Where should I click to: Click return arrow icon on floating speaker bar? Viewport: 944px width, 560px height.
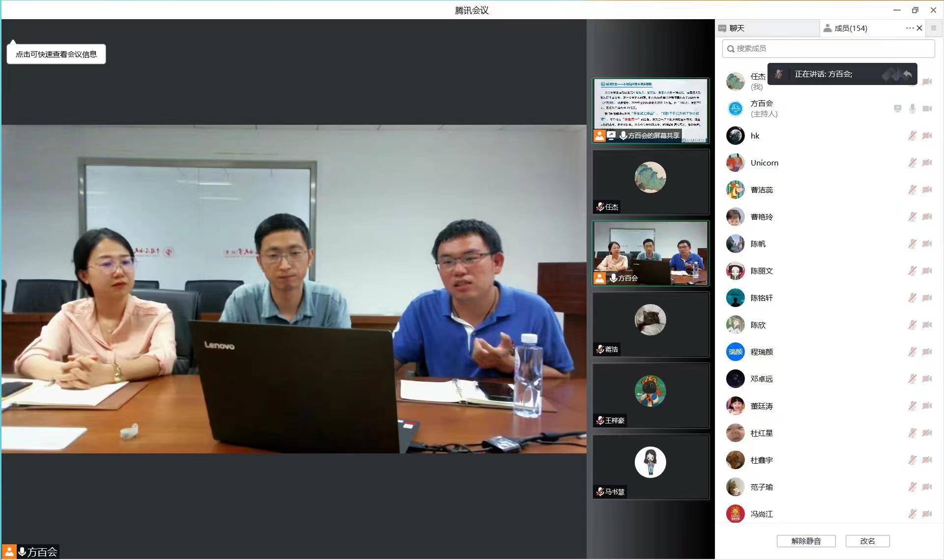pyautogui.click(x=907, y=74)
